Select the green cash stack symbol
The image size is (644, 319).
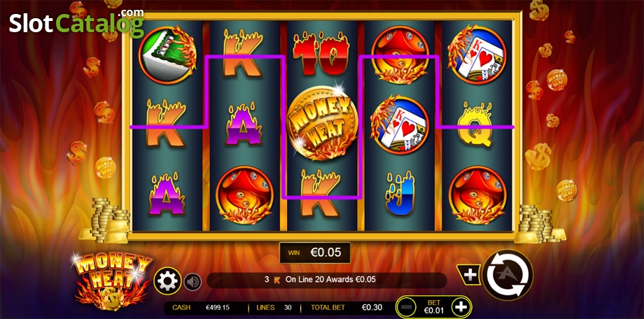(x=167, y=54)
